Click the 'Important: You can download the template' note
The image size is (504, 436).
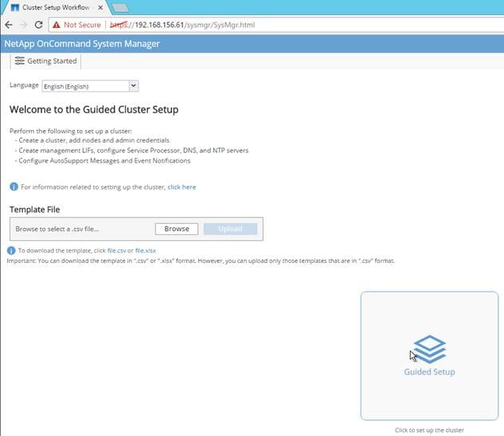[x=201, y=261]
